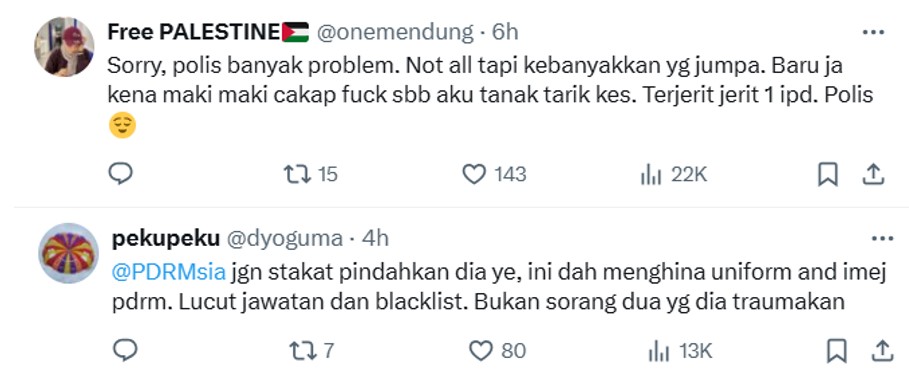Click the pekupeku display name
Image resolution: width=909 pixels, height=379 pixels.
[165, 239]
